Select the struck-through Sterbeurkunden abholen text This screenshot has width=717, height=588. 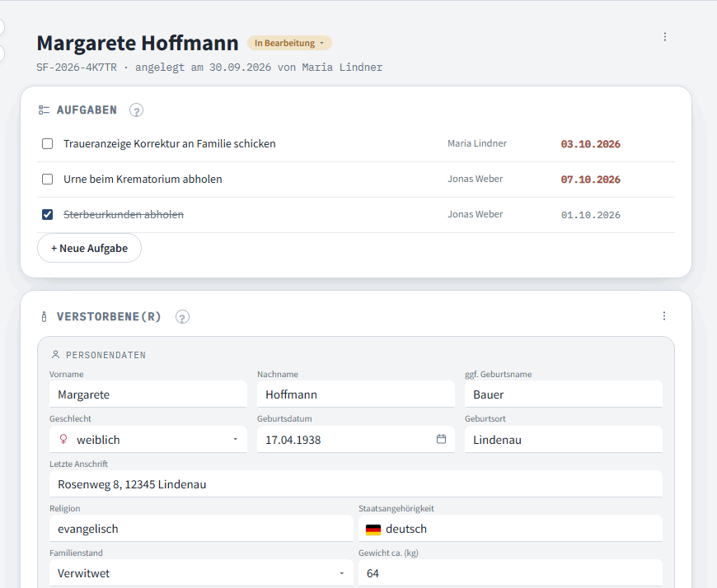(124, 214)
